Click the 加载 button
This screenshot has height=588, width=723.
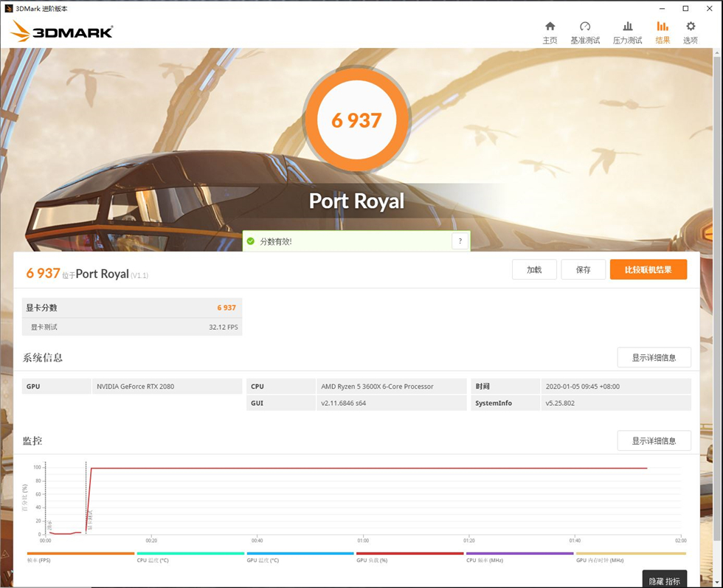pos(534,269)
